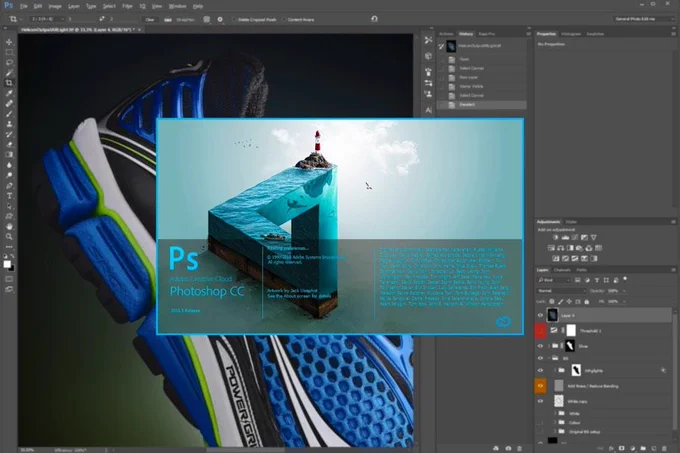Open the Filter menu
The image size is (680, 453).
127,6
